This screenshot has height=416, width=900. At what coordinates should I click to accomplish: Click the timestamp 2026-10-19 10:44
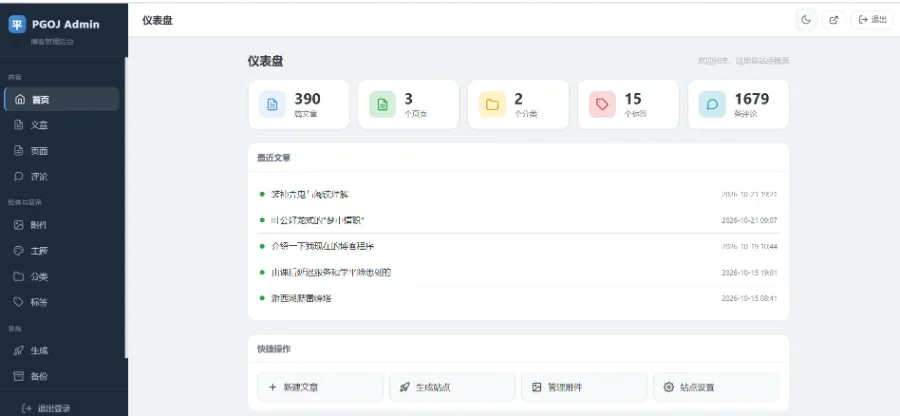click(x=749, y=246)
